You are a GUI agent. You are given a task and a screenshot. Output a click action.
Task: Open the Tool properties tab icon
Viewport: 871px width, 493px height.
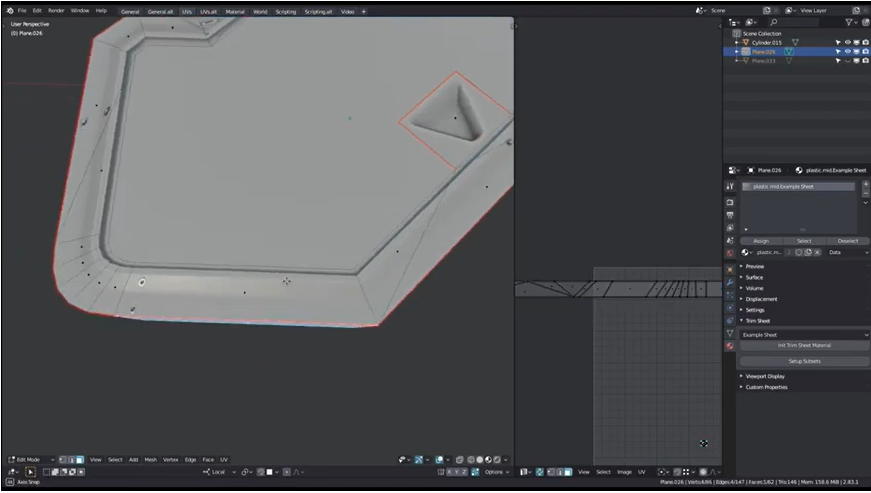[730, 186]
